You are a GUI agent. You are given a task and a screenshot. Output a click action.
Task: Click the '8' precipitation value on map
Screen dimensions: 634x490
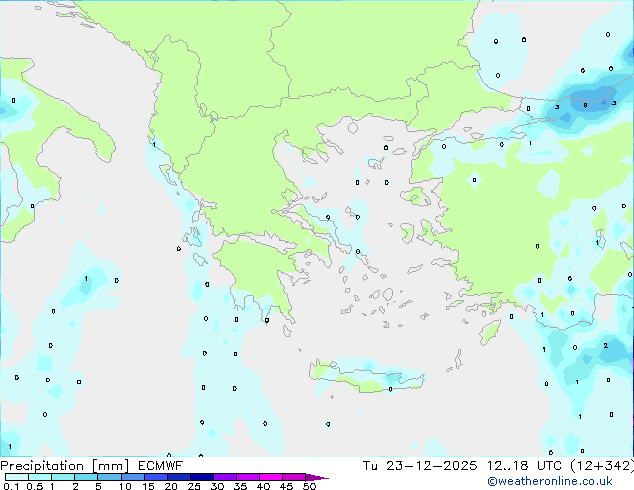tap(585, 106)
